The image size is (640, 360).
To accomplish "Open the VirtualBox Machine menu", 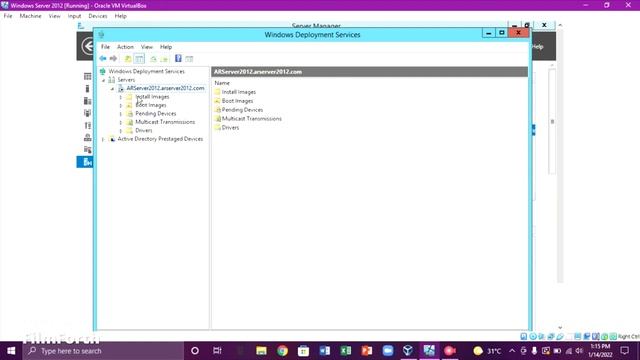I will coord(31,16).
